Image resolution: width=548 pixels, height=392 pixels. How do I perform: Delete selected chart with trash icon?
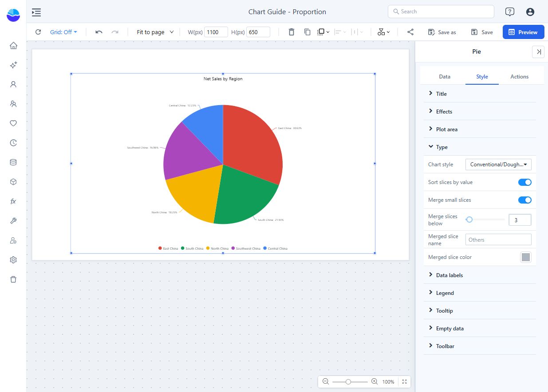[x=291, y=32]
